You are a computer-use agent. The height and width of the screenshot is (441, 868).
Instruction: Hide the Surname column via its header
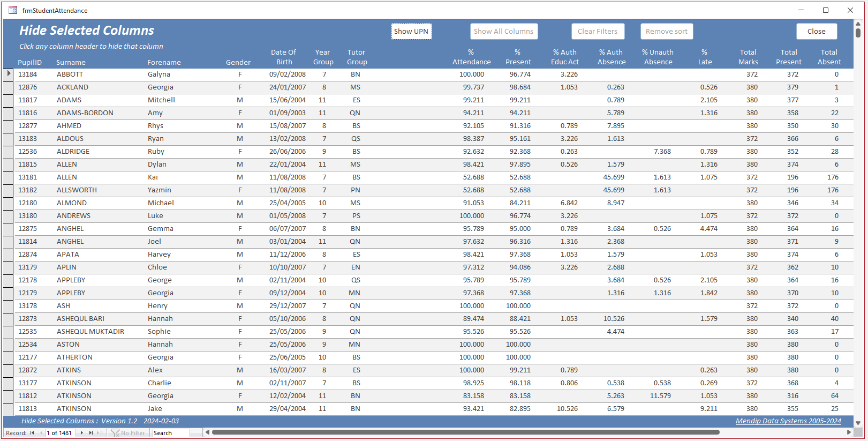pos(71,62)
